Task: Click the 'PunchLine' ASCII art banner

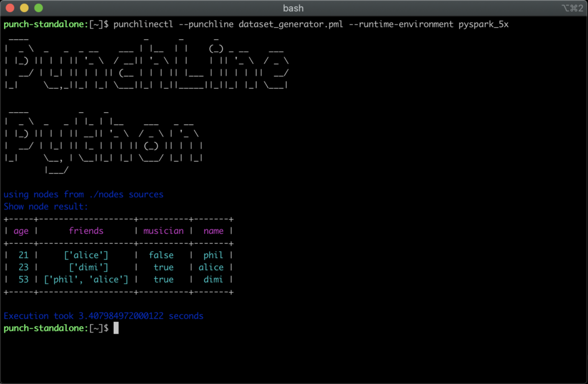Action: (x=146, y=62)
